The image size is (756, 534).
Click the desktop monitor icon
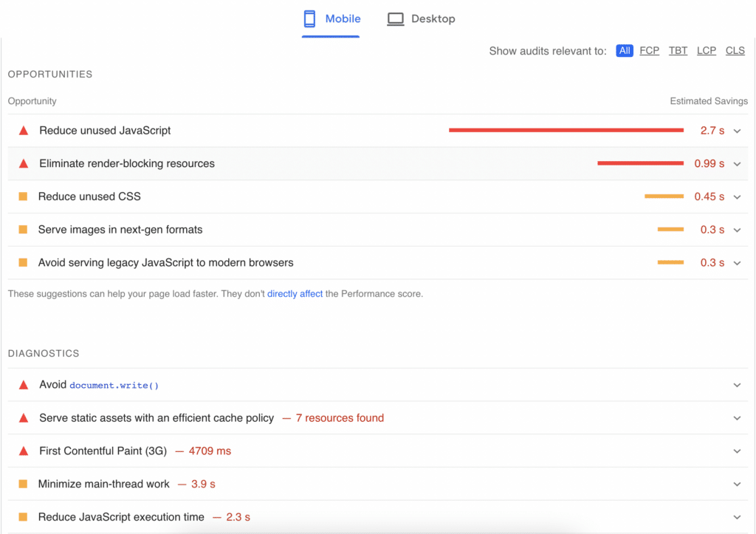(396, 18)
